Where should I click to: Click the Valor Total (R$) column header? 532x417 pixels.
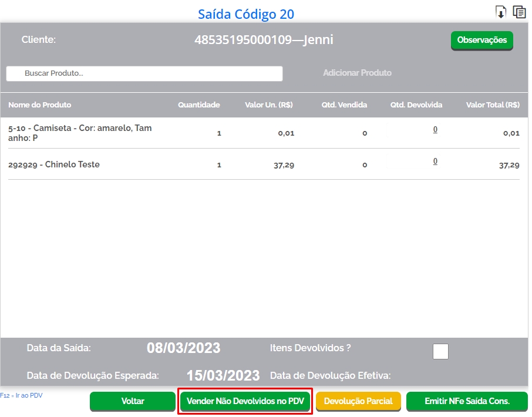click(493, 105)
